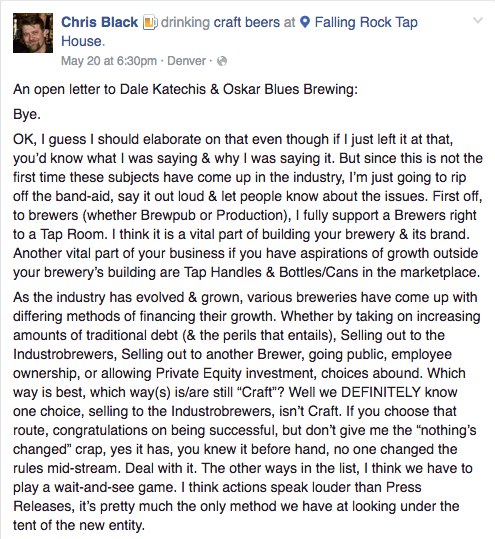Click the word 'drinking' in the header

coord(185,22)
